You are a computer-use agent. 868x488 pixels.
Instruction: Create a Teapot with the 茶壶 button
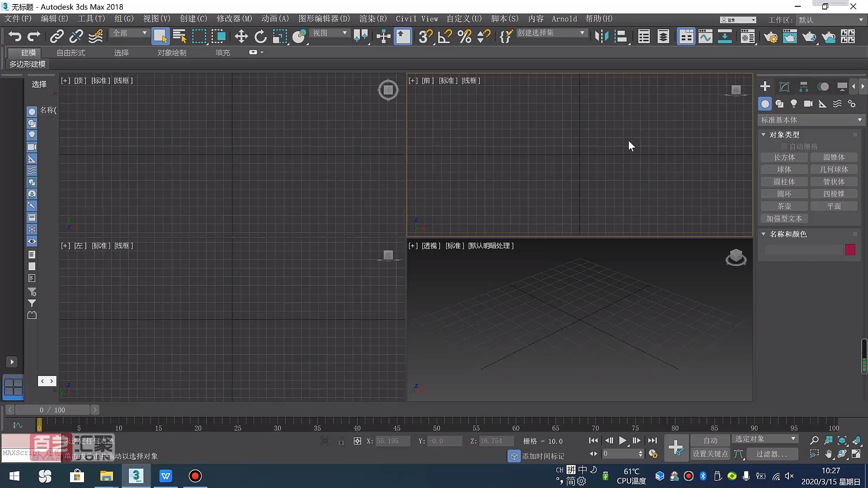pyautogui.click(x=785, y=206)
